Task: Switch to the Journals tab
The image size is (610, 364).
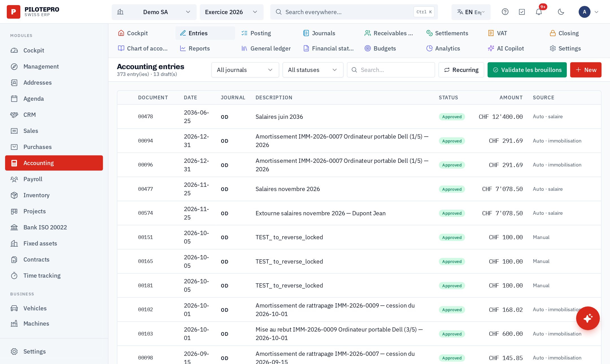Action: [x=328, y=33]
